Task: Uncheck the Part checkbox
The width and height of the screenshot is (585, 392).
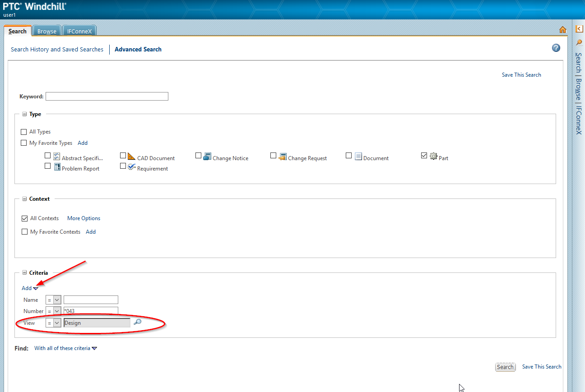Action: tap(424, 155)
